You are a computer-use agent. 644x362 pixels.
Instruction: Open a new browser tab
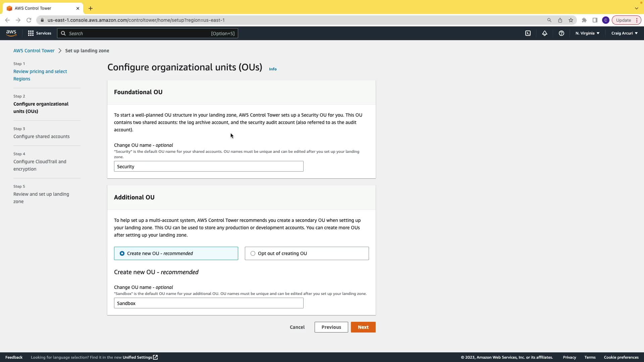coord(91,8)
